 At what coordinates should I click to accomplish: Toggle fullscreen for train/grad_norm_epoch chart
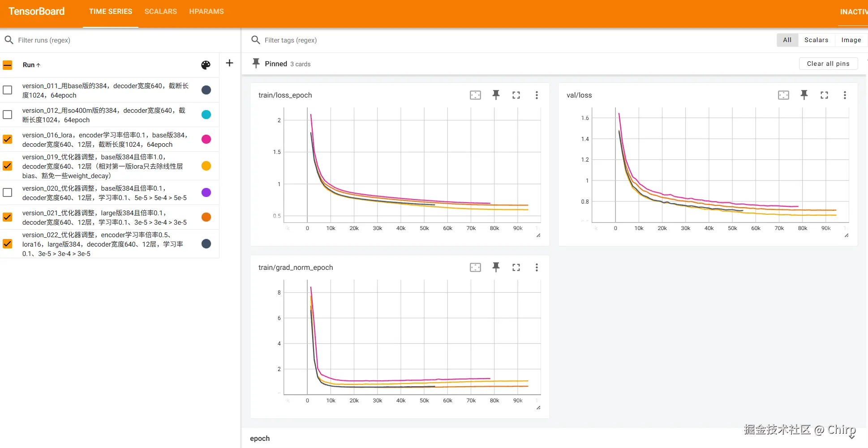pyautogui.click(x=516, y=267)
